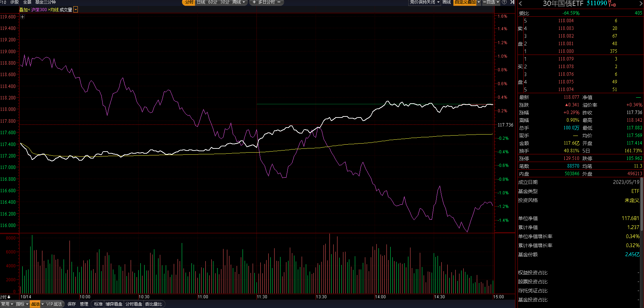Click the help question mark icon
Screen dimensions: 644x308
504,2
